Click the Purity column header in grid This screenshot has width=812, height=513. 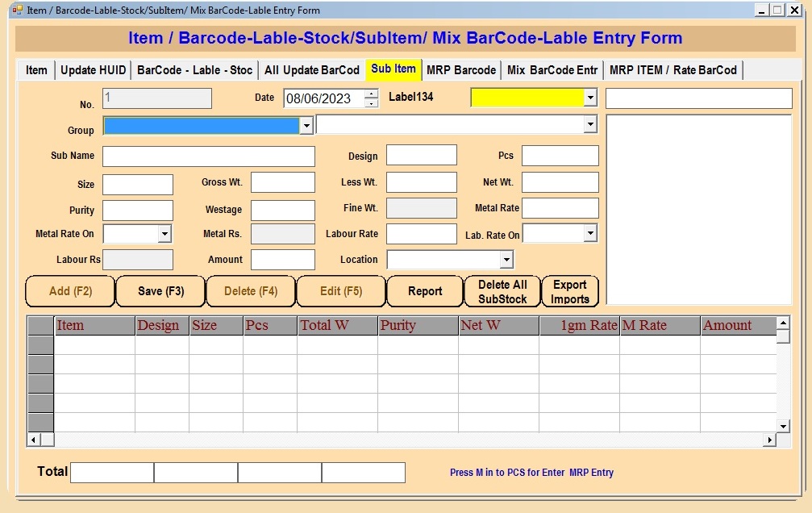[417, 326]
